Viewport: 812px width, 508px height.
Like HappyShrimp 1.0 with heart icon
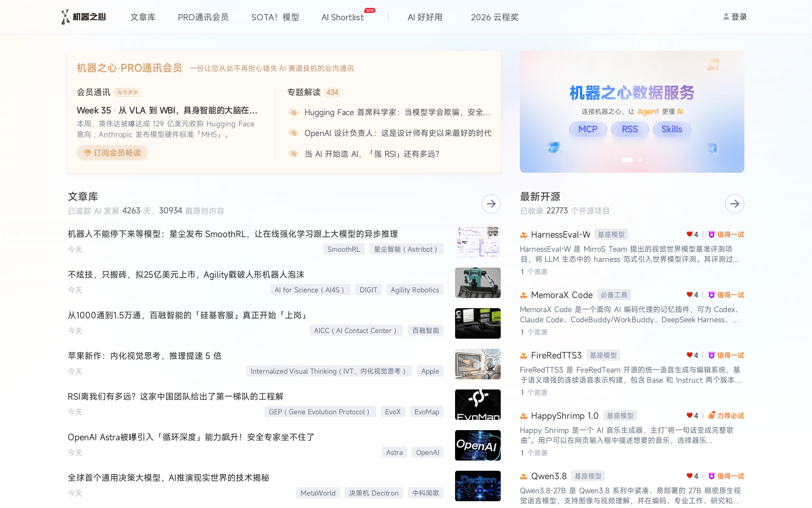(x=689, y=415)
